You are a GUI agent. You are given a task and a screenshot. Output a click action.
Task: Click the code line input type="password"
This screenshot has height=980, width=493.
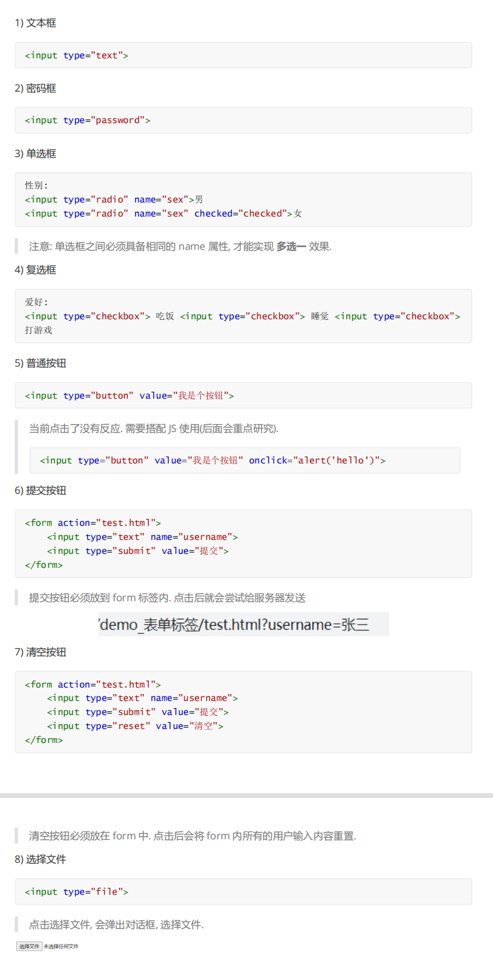(x=88, y=120)
